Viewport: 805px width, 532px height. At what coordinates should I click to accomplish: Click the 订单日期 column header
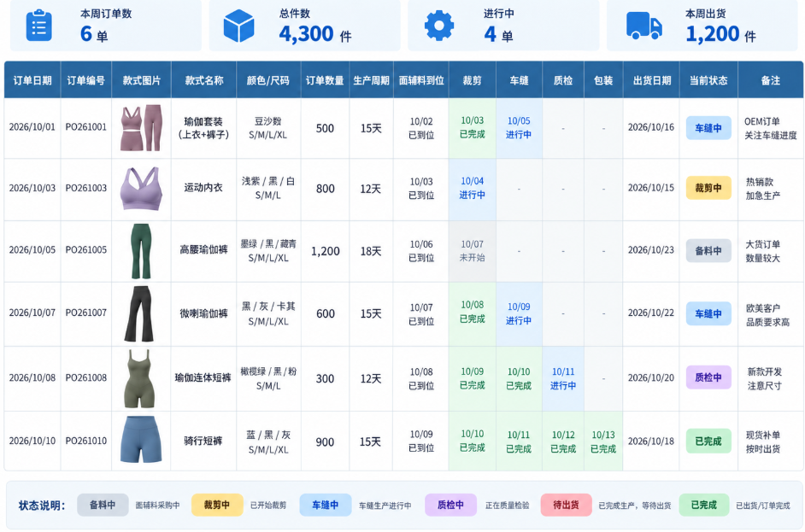point(32,80)
